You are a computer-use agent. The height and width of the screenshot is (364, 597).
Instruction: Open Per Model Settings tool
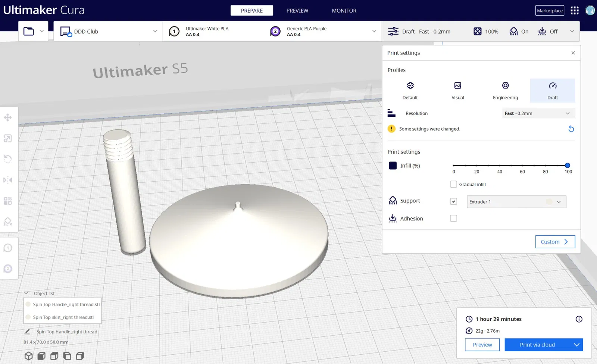pos(8,201)
